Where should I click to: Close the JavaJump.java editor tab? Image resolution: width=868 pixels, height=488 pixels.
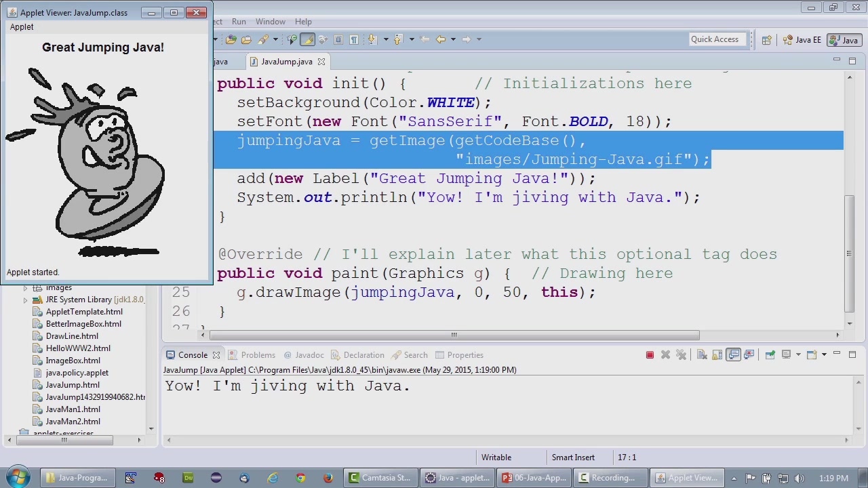[x=321, y=62]
